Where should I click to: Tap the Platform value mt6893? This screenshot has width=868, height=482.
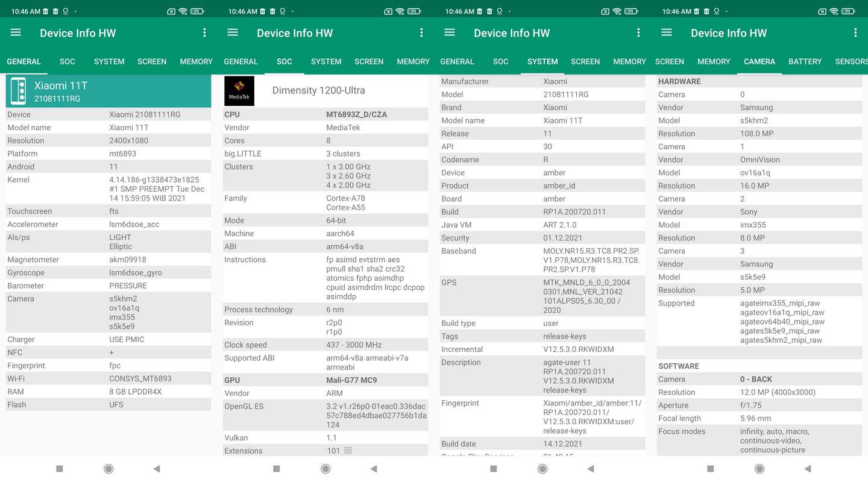122,154
